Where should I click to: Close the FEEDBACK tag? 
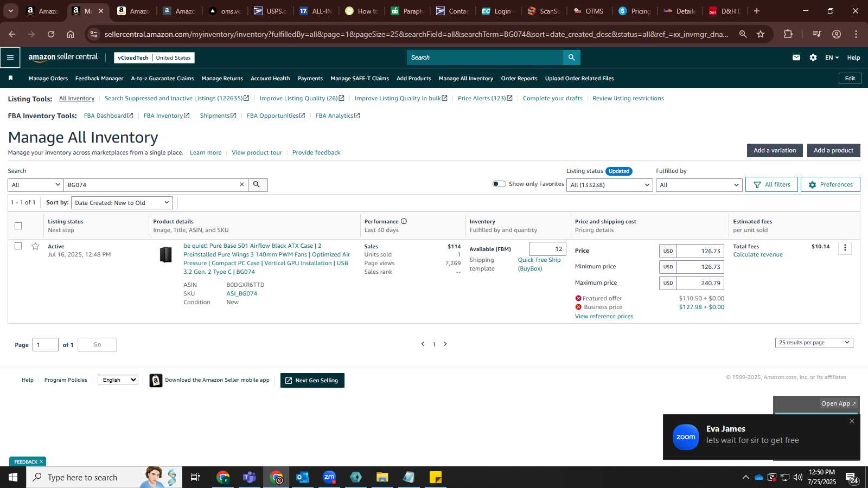[41, 462]
